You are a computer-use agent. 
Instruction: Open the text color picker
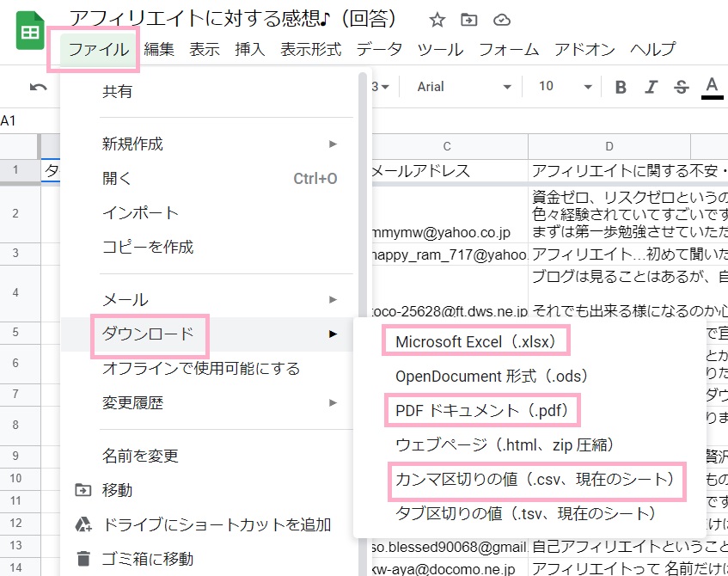[x=712, y=88]
